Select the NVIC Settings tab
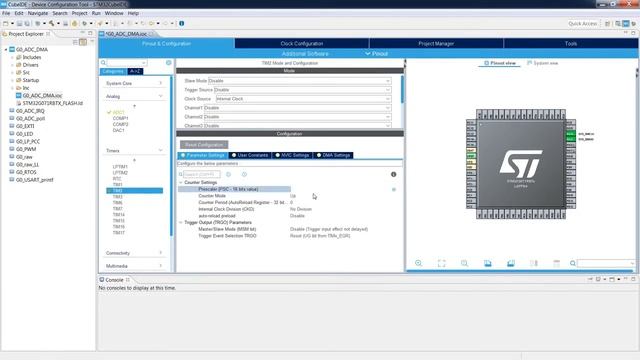This screenshot has width=640, height=360. pos(292,155)
